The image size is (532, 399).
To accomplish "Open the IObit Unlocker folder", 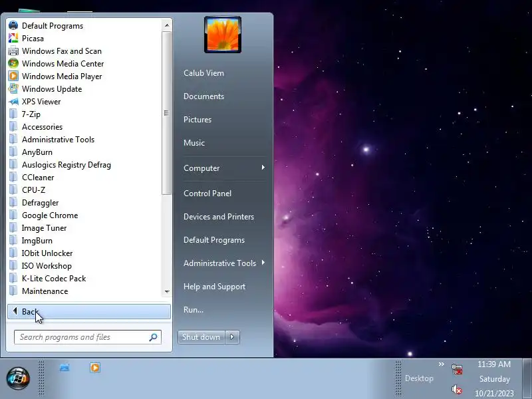I will coord(47,253).
